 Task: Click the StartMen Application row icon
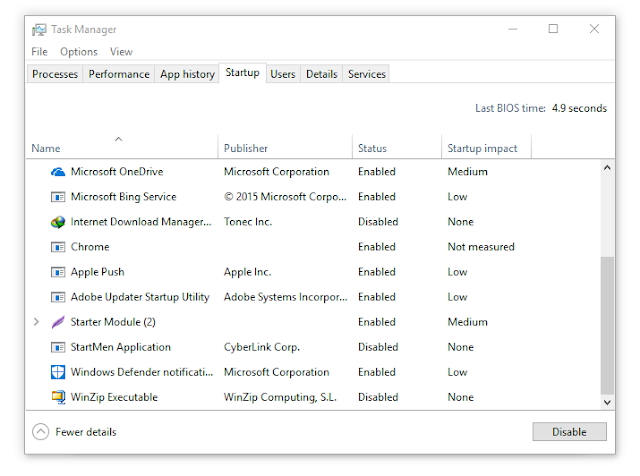pyautogui.click(x=58, y=347)
